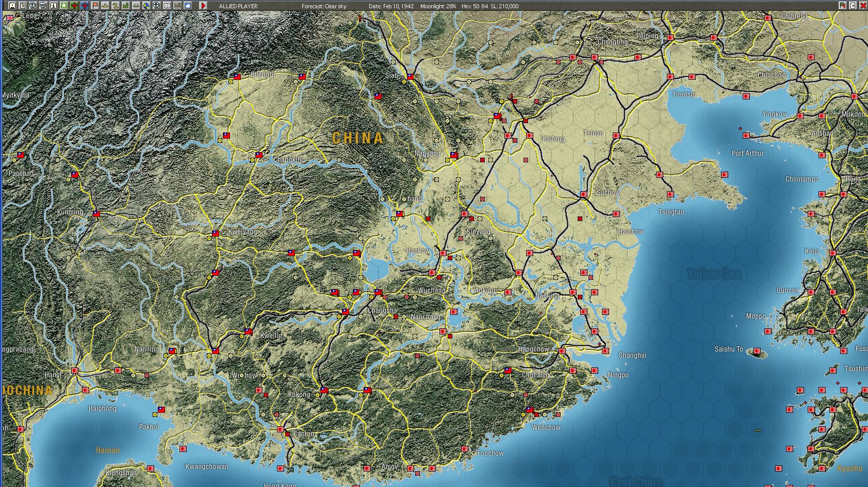Click the orange flag toolbar icon
The width and height of the screenshot is (868, 487).
(x=95, y=6)
